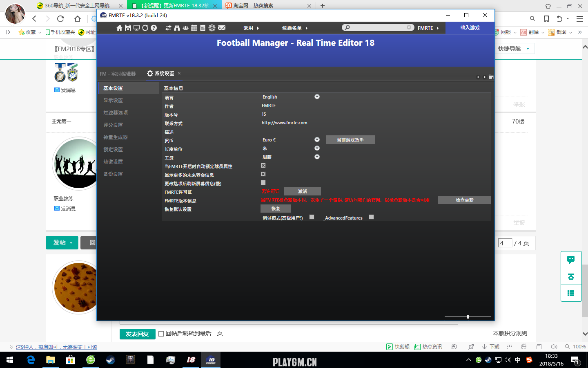
Task: Select 神童生成器 wonderkid generator in sidebar
Action: [x=128, y=137]
